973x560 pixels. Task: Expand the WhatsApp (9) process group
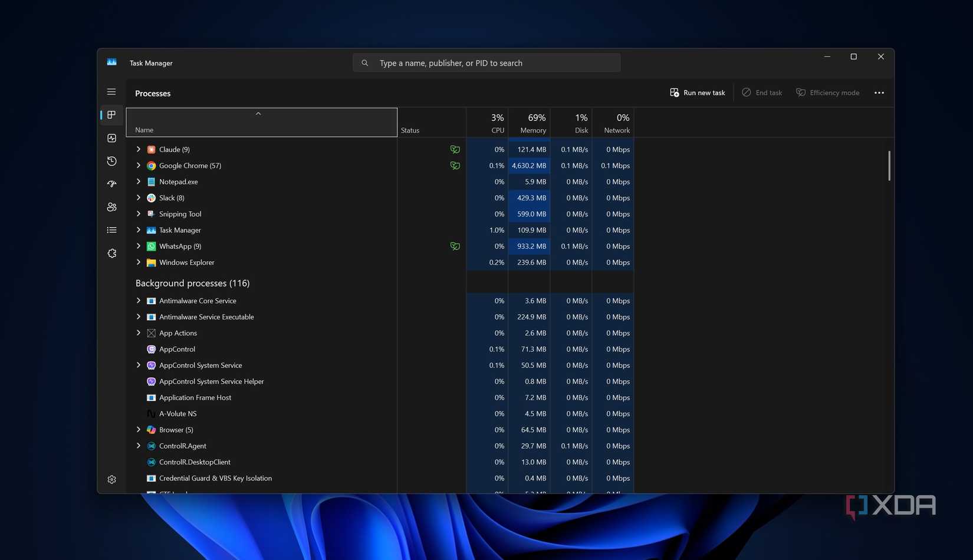point(139,246)
